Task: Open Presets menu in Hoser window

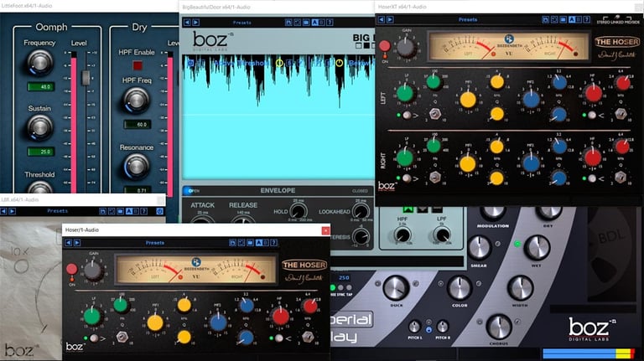Action: pos(155,243)
